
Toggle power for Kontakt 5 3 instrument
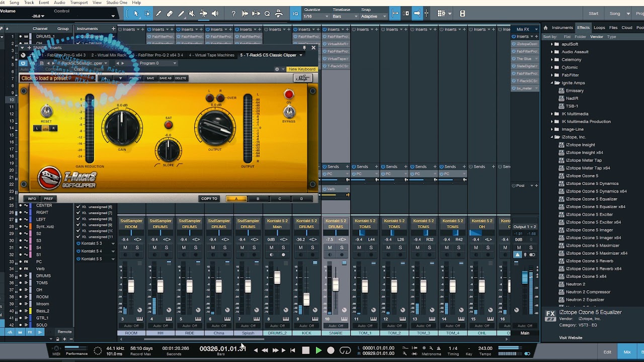78,243
